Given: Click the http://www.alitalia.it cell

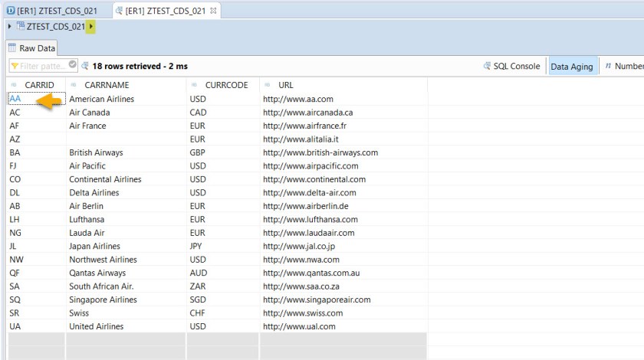Looking at the screenshot, I should coord(343,139).
